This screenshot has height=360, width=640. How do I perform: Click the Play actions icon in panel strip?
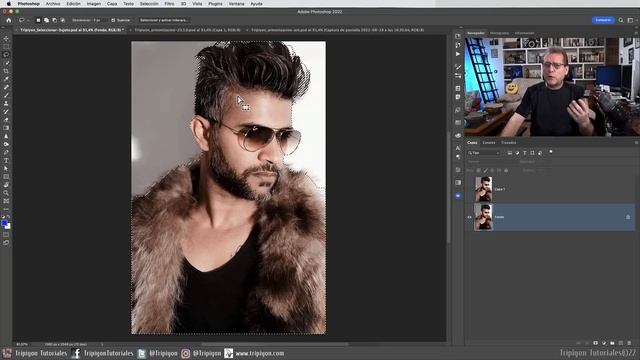[x=458, y=54]
